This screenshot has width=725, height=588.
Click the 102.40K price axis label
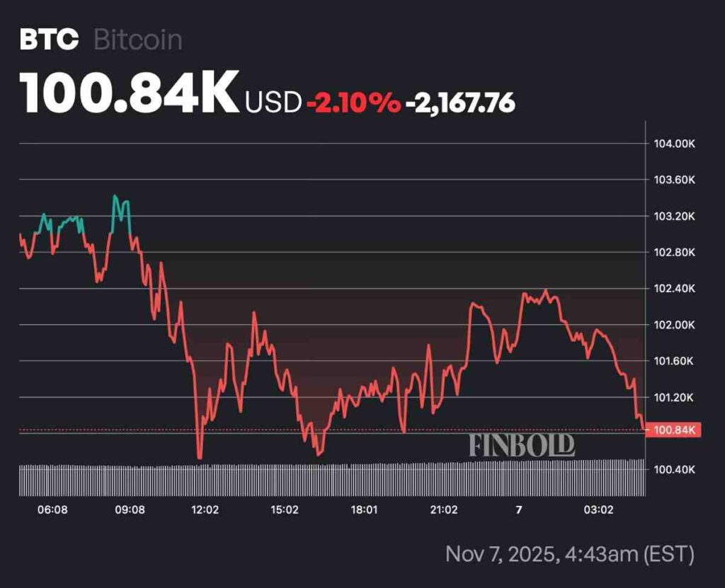pos(674,289)
